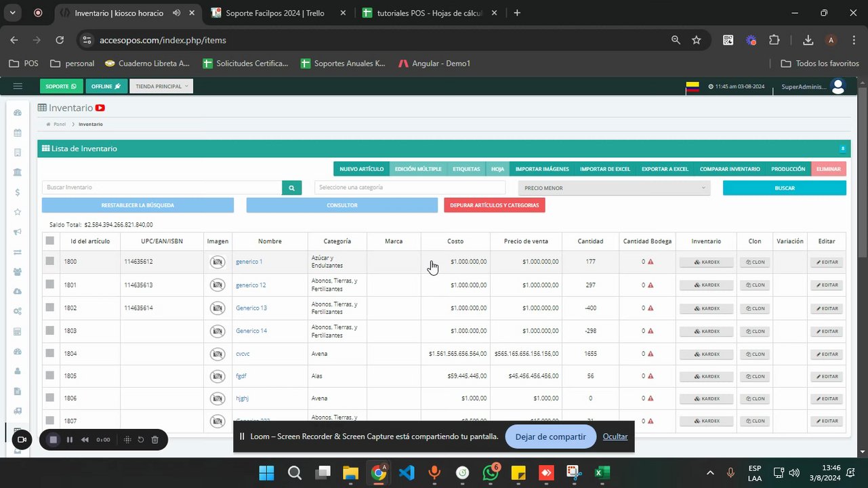Viewport: 868px width, 488px height.
Task: Click Importar de Excel
Action: click(x=605, y=169)
